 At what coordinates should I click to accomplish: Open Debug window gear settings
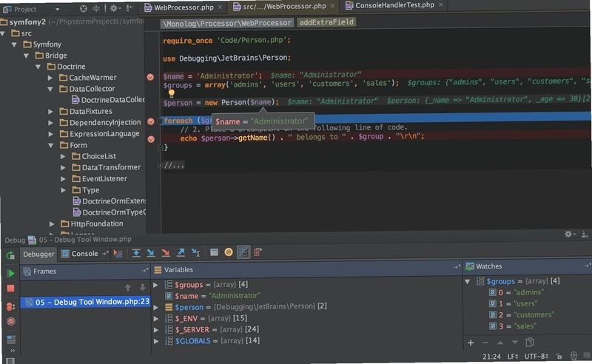pos(569,234)
